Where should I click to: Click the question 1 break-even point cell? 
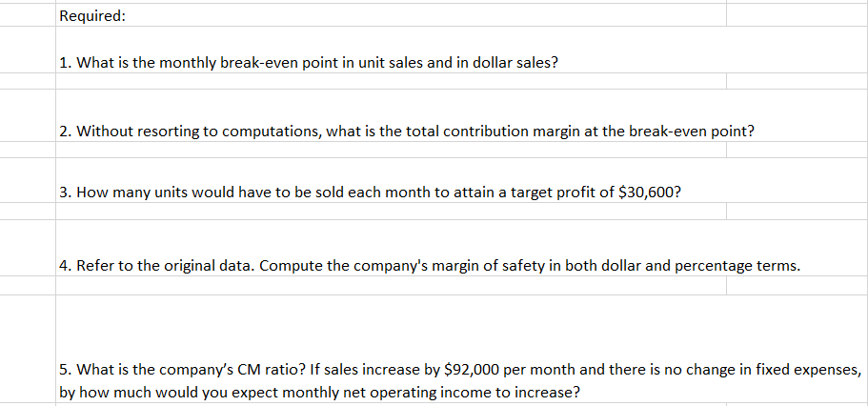click(316, 63)
